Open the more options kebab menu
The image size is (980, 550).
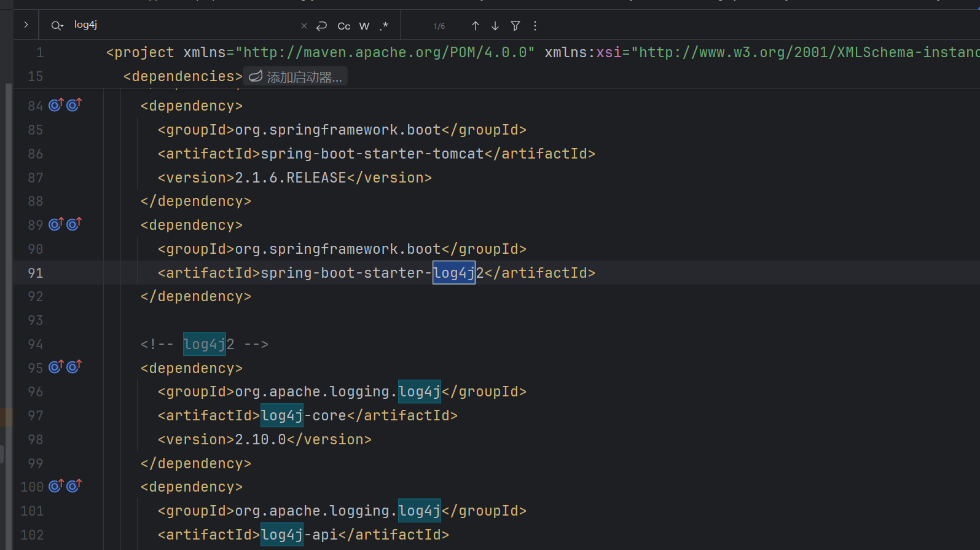[x=535, y=26]
